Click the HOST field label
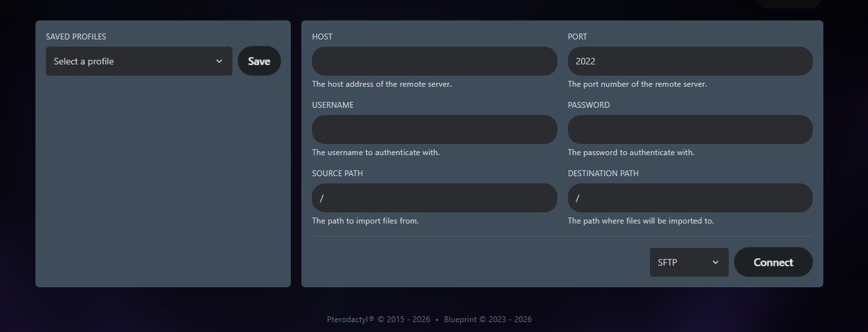Image resolution: width=868 pixels, height=332 pixels. pos(322,37)
